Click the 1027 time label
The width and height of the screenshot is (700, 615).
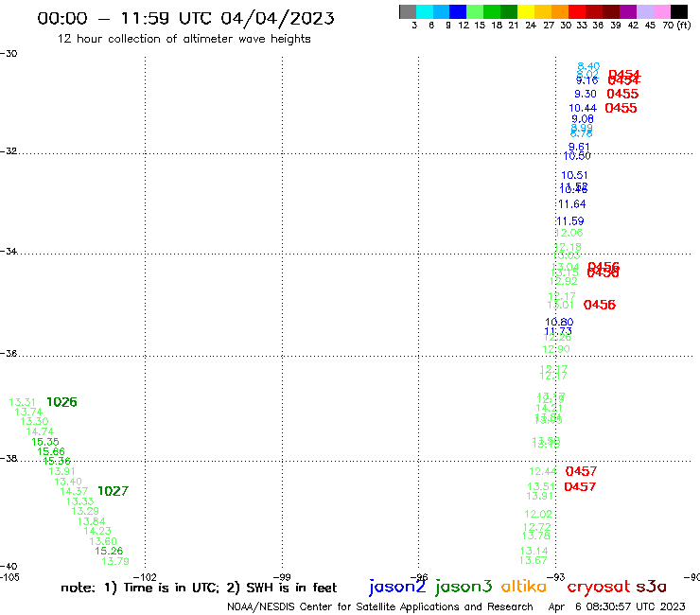(x=113, y=491)
